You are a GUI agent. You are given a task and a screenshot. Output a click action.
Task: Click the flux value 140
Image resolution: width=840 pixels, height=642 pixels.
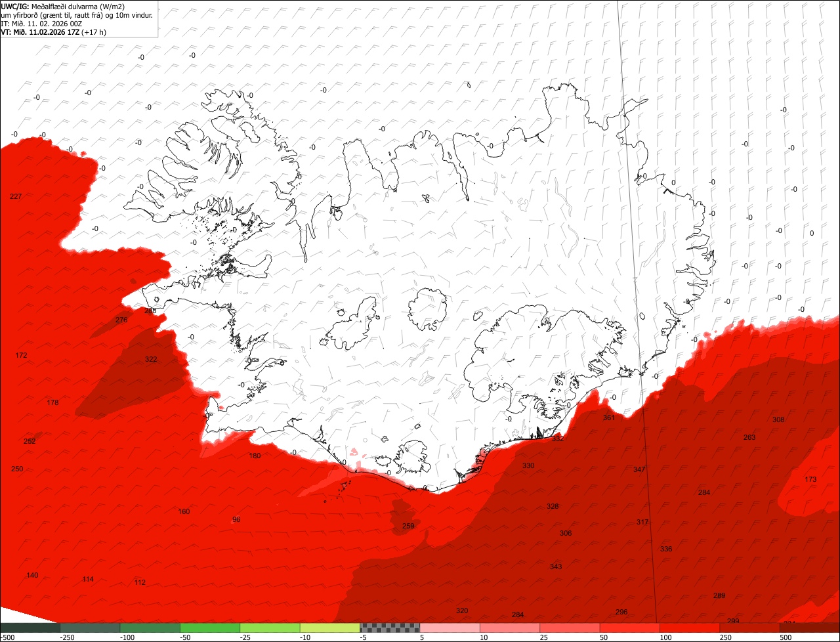click(x=32, y=575)
